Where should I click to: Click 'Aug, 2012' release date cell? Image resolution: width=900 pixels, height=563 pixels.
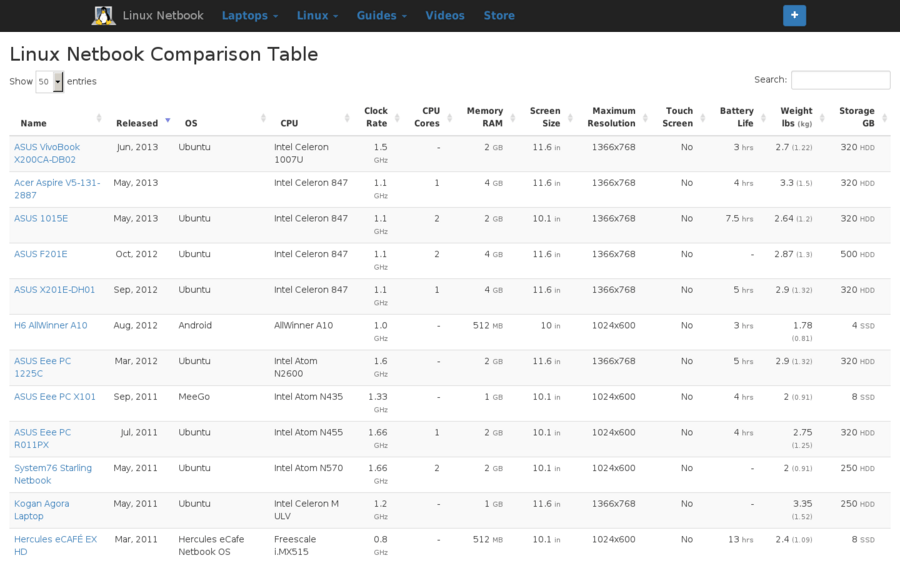[x=135, y=325]
